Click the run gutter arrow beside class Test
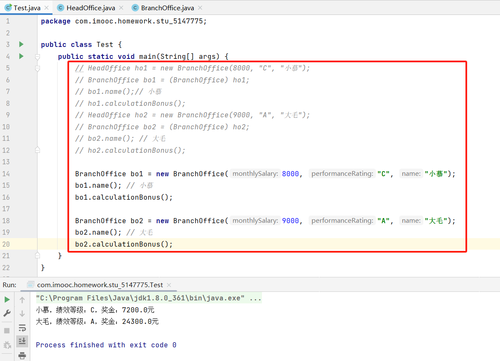The height and width of the screenshot is (361, 500). (21, 44)
